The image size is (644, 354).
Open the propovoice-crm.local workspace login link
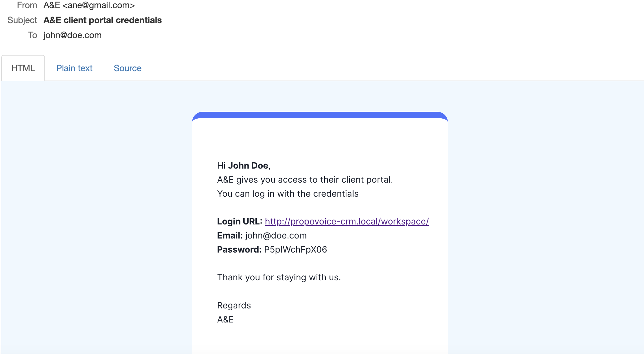(x=347, y=221)
